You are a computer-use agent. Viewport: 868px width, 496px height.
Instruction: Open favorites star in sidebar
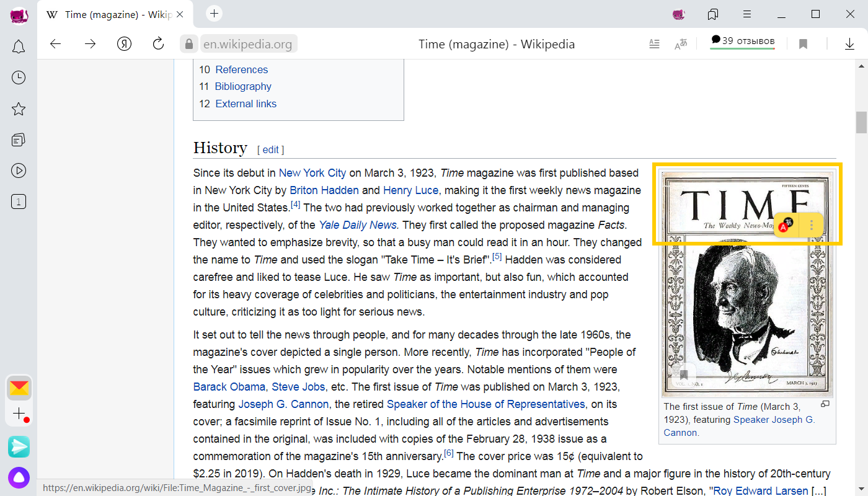[x=19, y=109]
